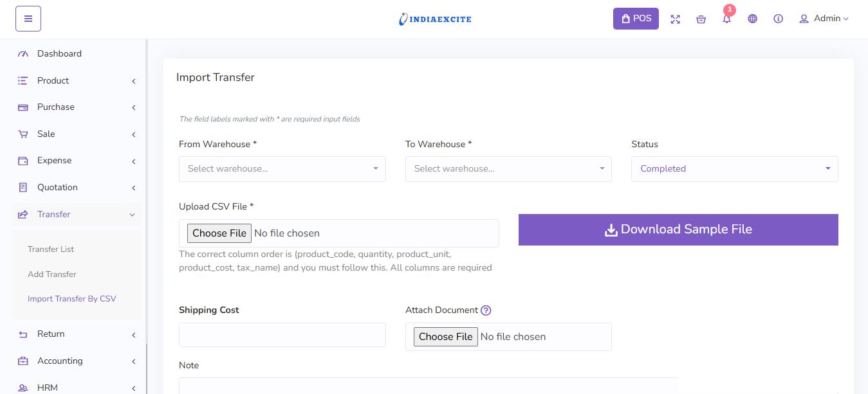
Task: Click the POS button
Action: (x=636, y=19)
